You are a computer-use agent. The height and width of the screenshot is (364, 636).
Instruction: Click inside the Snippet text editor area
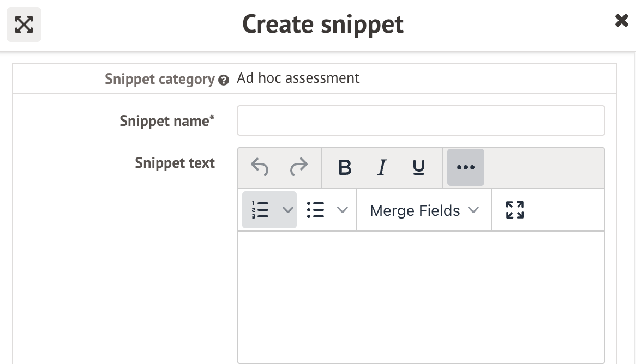coord(421,294)
